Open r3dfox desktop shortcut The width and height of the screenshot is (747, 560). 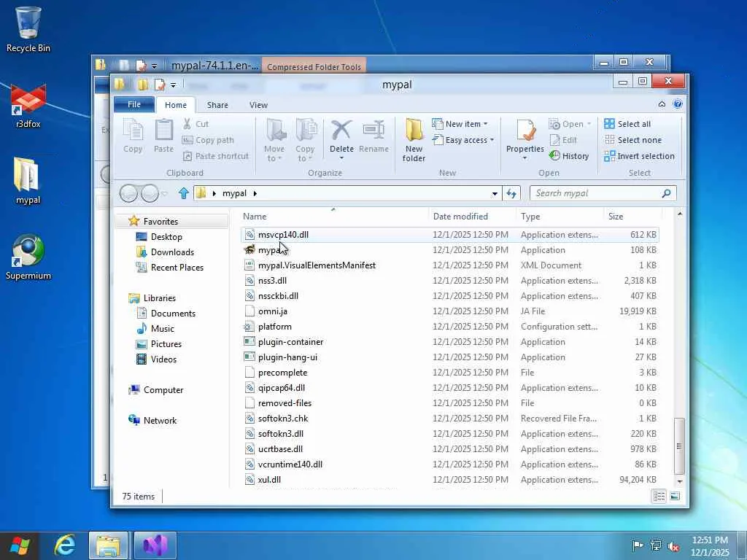point(28,106)
